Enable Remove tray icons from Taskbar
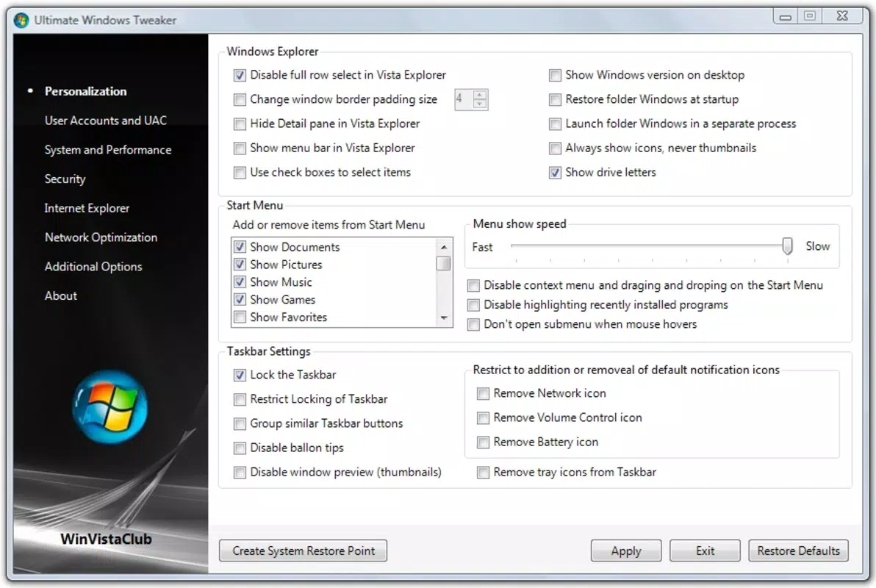Image resolution: width=876 pixels, height=588 pixels. (x=484, y=473)
